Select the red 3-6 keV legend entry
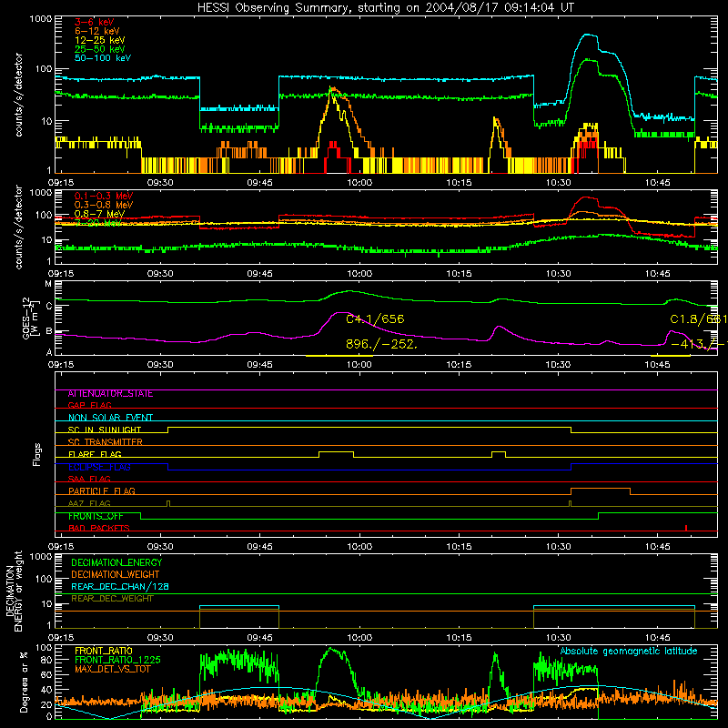Image resolution: width=728 pixels, height=728 pixels. tap(94, 22)
